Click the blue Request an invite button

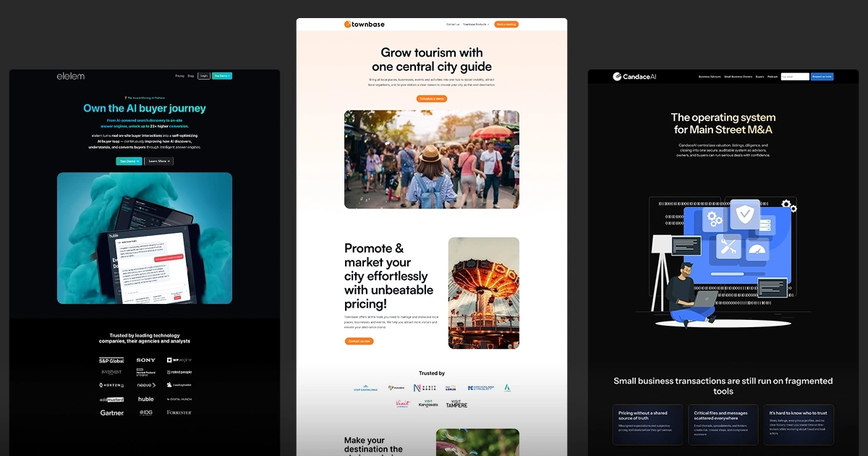point(822,77)
